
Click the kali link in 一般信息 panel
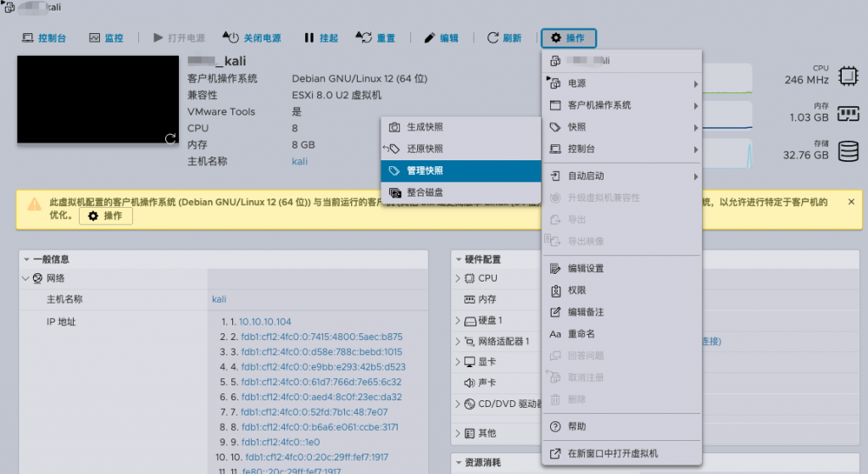coord(220,299)
